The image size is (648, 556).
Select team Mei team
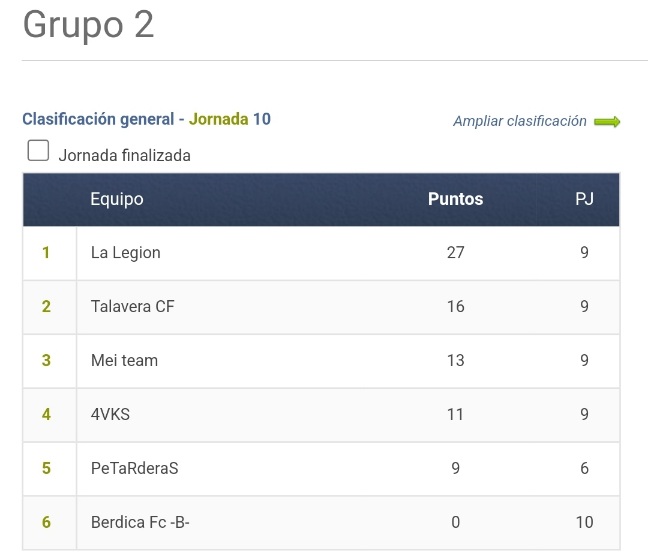(124, 360)
